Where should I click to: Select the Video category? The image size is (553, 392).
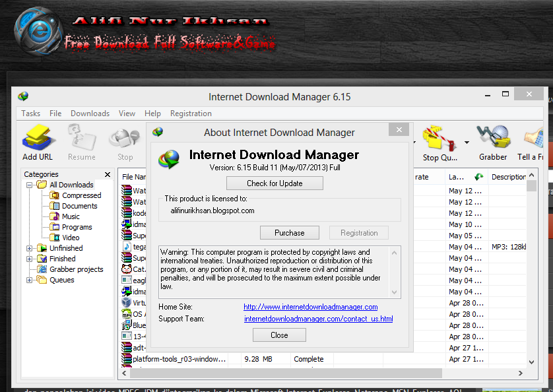pyautogui.click(x=71, y=238)
